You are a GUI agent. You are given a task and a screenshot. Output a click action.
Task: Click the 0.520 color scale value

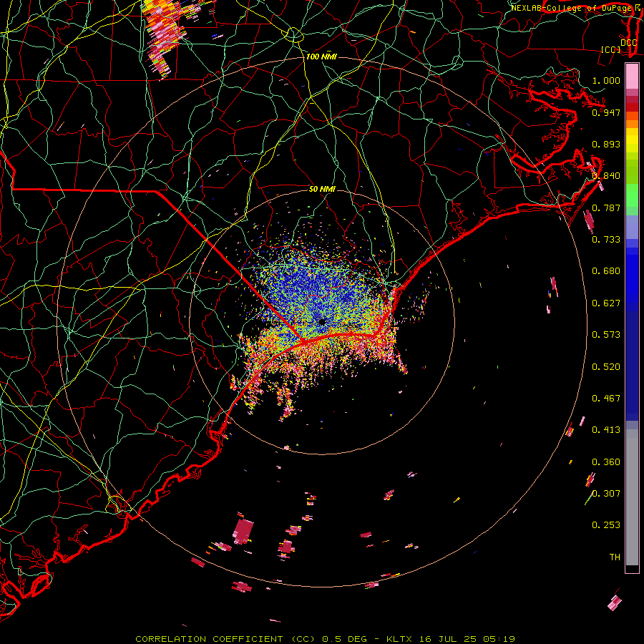pos(606,367)
